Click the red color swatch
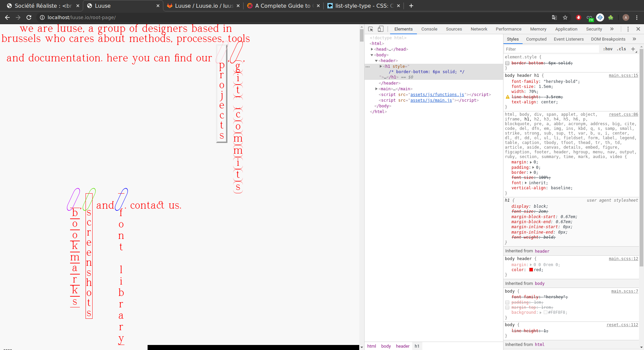This screenshot has height=350, width=644. coord(531,270)
